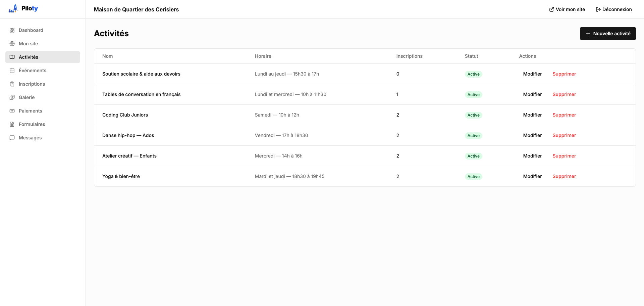Click the image icon next to Galerie

click(12, 97)
